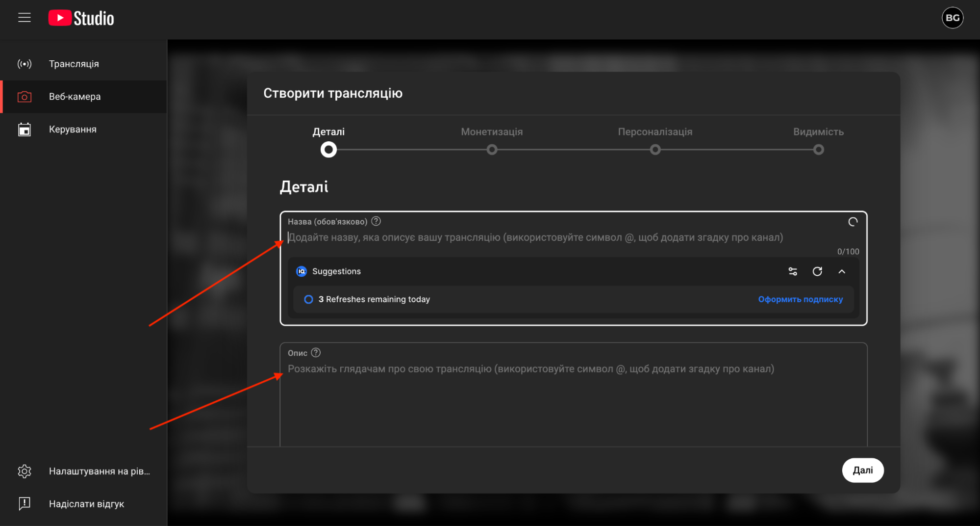Click the loading circle icon in title field
Screen dimensions: 980x526
[x=853, y=222]
